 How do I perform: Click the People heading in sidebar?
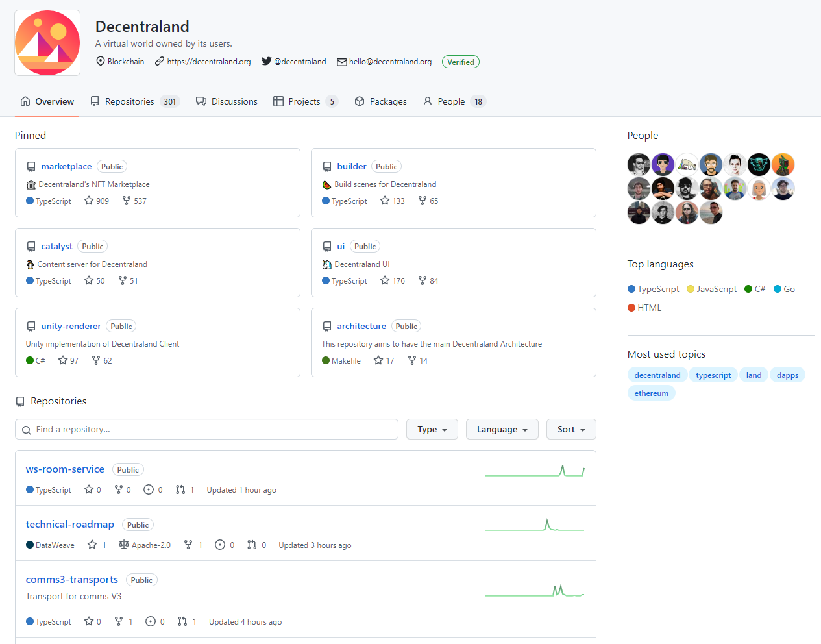[x=643, y=135]
